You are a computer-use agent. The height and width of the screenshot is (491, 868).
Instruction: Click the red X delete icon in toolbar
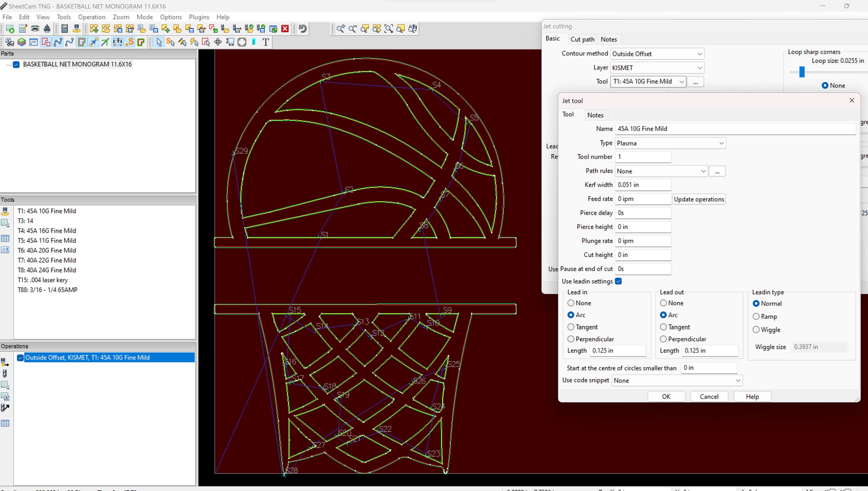tap(285, 29)
